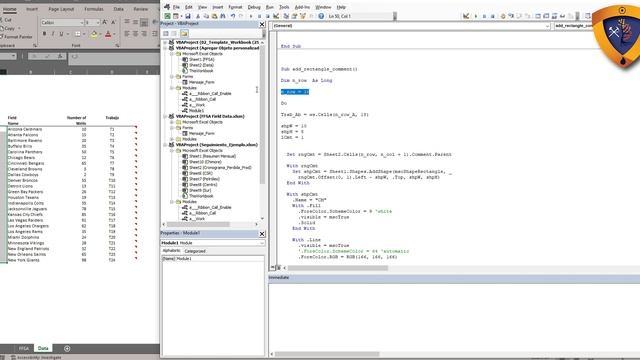Open the Object Browser toolbar icon
The image size is (640, 360).
(302, 16)
